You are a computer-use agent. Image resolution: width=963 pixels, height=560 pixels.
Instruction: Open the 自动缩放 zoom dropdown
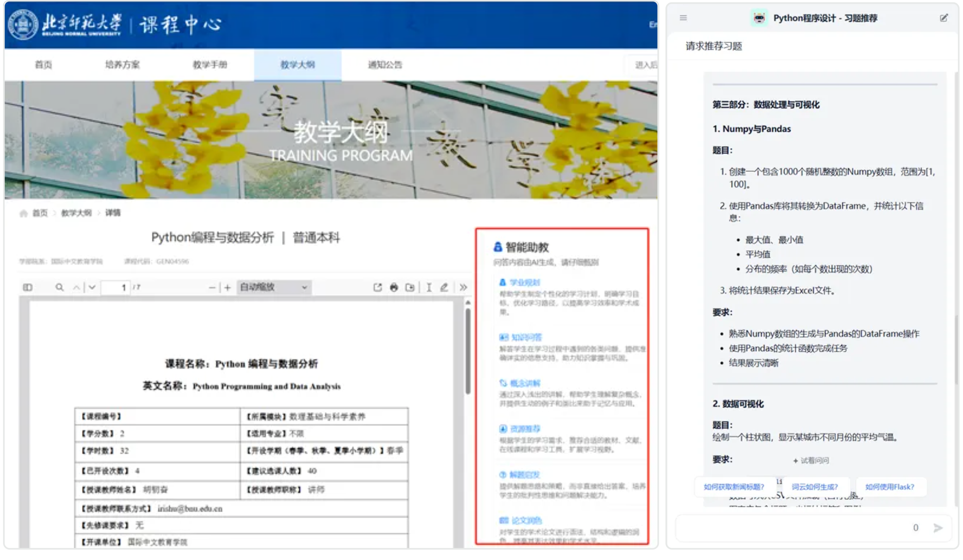(x=274, y=287)
